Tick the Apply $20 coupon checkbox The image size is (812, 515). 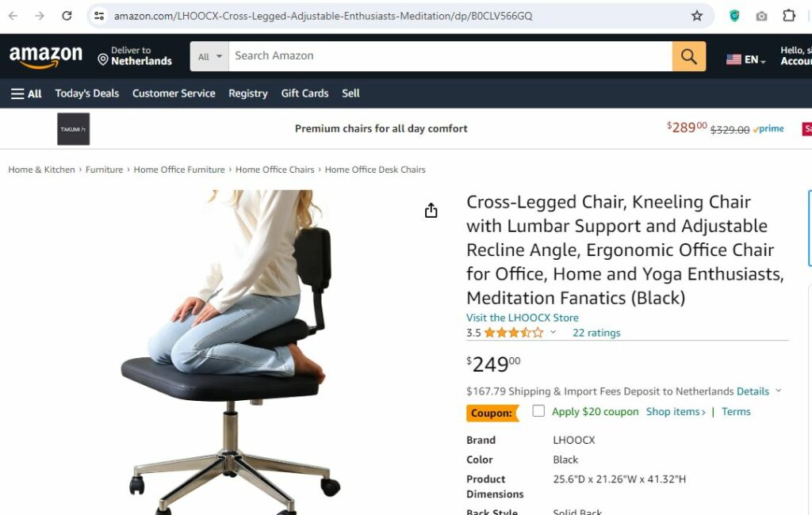(538, 411)
